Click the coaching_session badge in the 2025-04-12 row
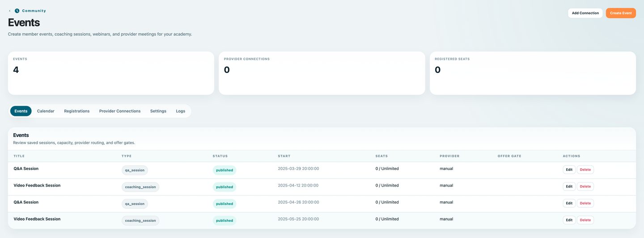 point(140,187)
